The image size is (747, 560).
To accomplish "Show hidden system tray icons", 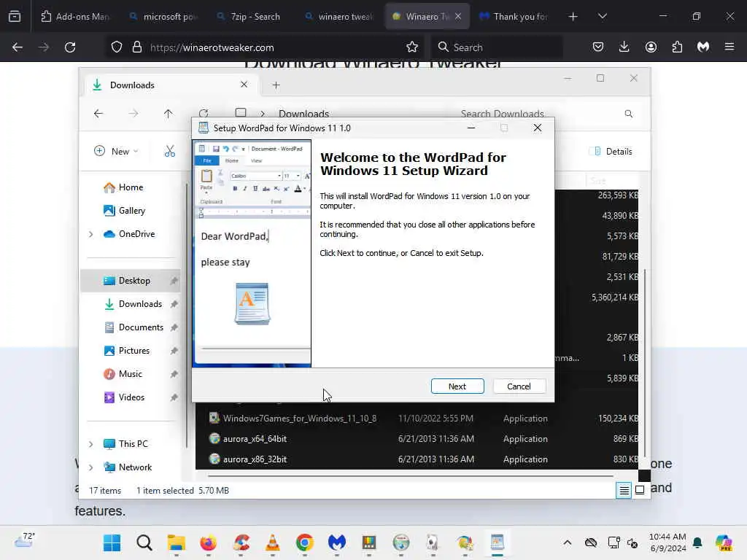I will tap(567, 542).
